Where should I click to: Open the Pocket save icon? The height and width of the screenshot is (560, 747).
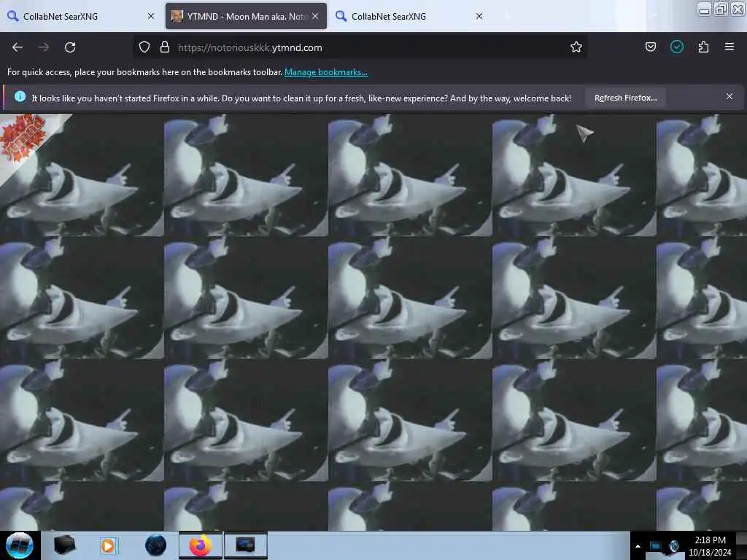(x=650, y=47)
